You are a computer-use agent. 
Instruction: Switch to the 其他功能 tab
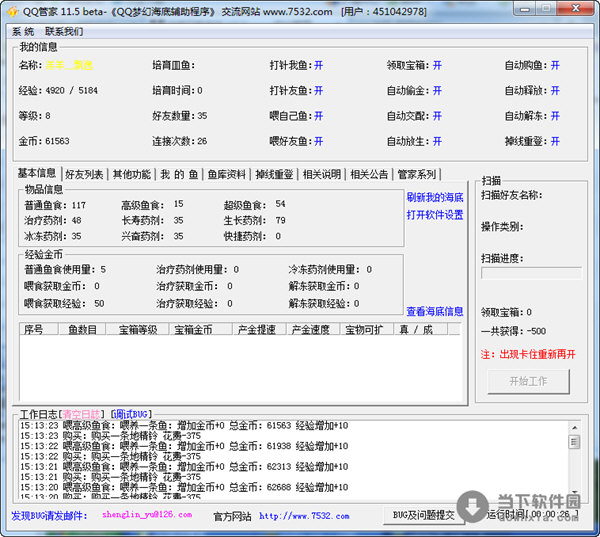pos(132,175)
